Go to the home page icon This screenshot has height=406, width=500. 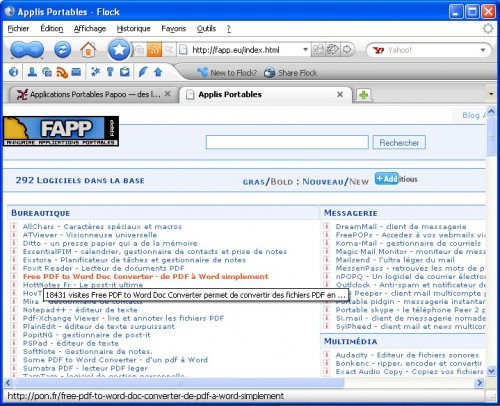click(x=88, y=50)
